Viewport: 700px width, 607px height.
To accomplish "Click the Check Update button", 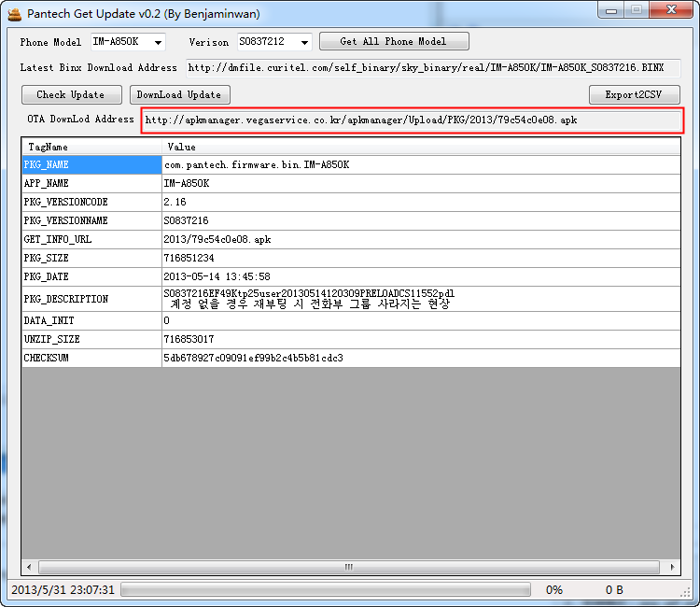I will click(72, 94).
